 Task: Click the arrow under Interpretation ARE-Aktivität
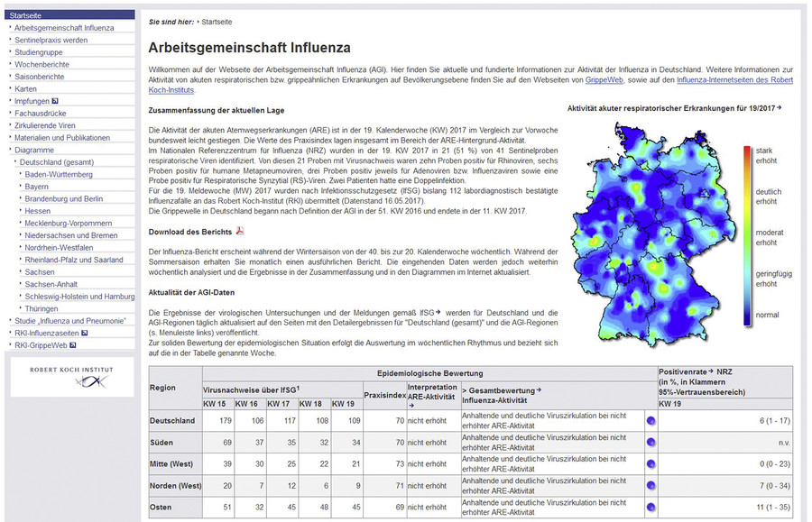[x=410, y=406]
